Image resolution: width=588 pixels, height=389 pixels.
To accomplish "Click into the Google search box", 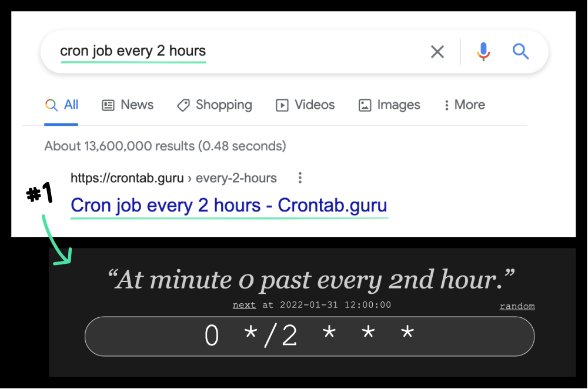I will (235, 52).
